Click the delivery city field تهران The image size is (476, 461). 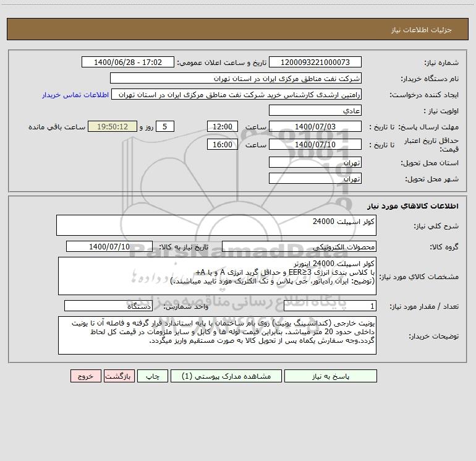click(315, 178)
